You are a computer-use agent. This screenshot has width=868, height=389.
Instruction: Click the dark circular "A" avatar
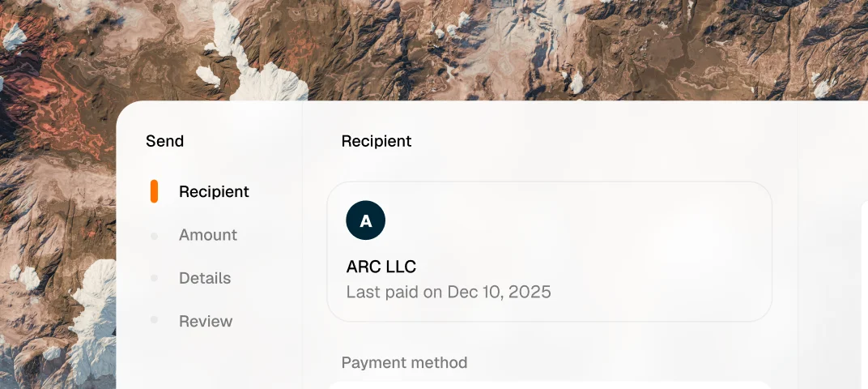[365, 220]
